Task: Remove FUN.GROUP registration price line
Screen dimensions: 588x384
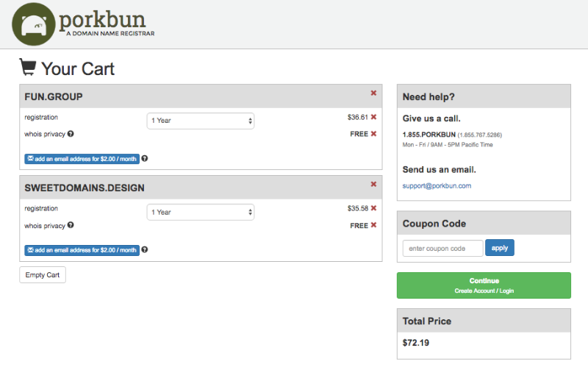Action: pos(373,117)
